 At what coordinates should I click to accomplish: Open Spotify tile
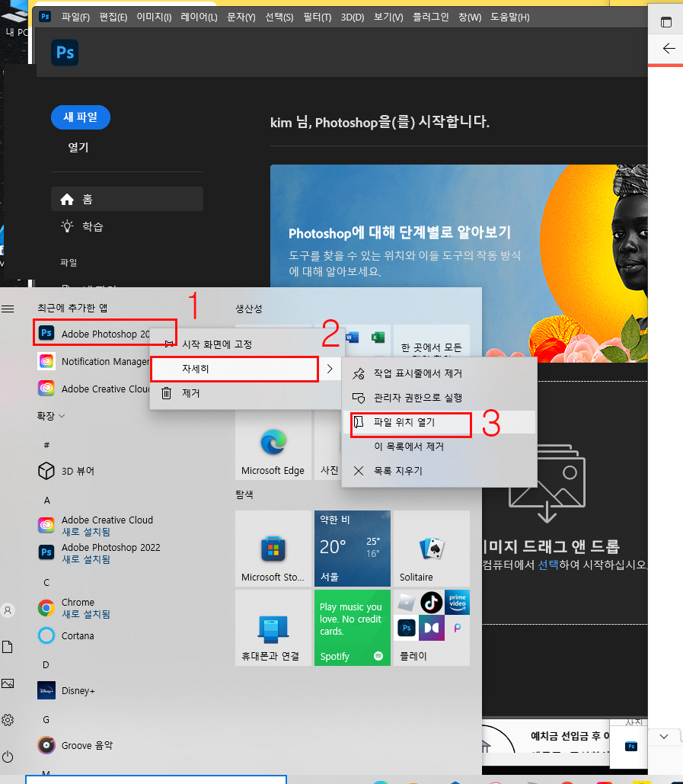coord(353,628)
